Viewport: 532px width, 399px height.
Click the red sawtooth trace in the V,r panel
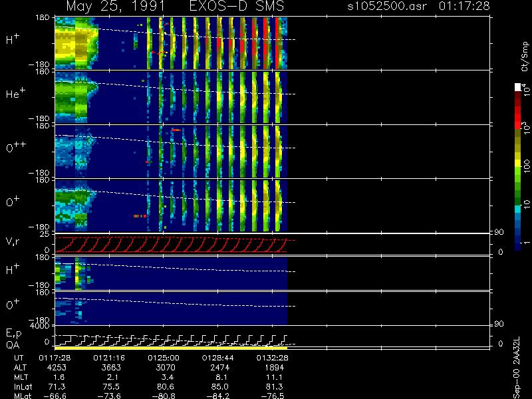click(x=171, y=245)
